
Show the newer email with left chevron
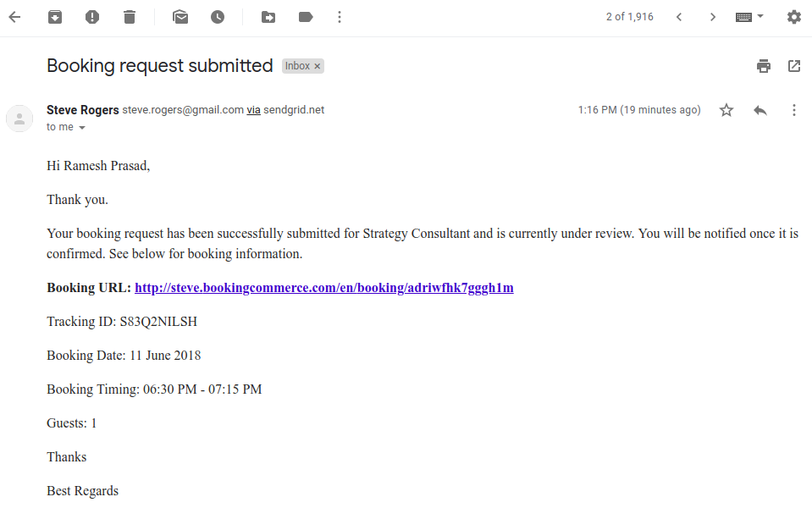tap(679, 17)
